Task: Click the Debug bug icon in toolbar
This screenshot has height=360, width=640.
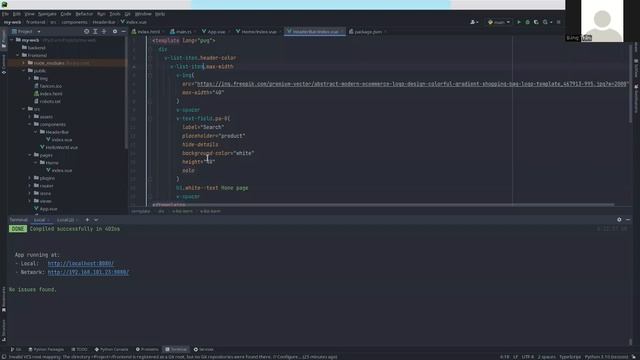Action: (527, 22)
